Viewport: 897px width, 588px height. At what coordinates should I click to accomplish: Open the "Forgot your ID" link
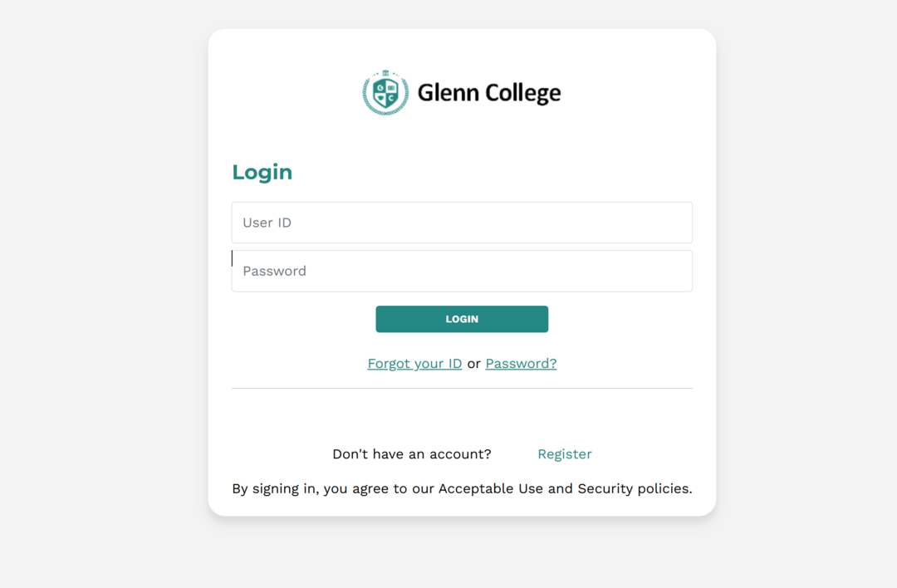coord(414,364)
